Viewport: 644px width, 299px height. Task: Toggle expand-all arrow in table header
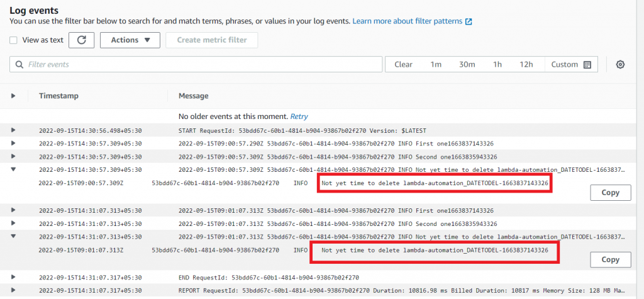[x=14, y=96]
